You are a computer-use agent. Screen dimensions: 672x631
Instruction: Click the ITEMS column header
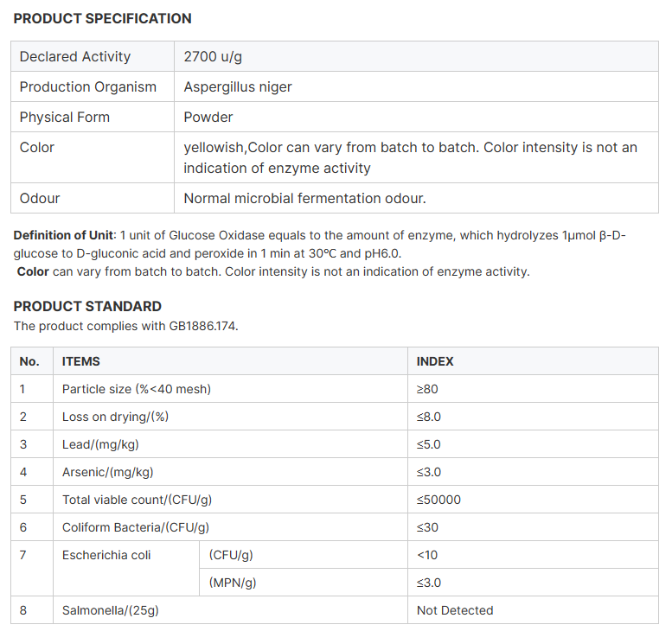tap(81, 361)
